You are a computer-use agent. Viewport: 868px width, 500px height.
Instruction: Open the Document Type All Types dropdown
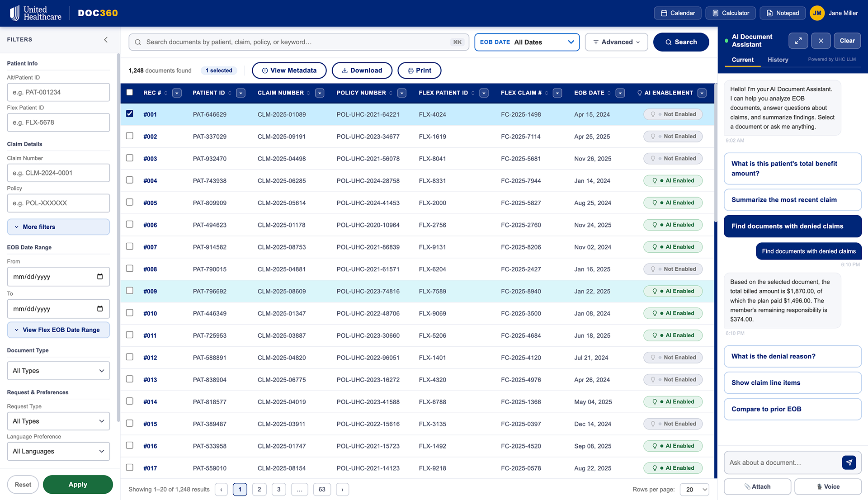click(x=58, y=370)
